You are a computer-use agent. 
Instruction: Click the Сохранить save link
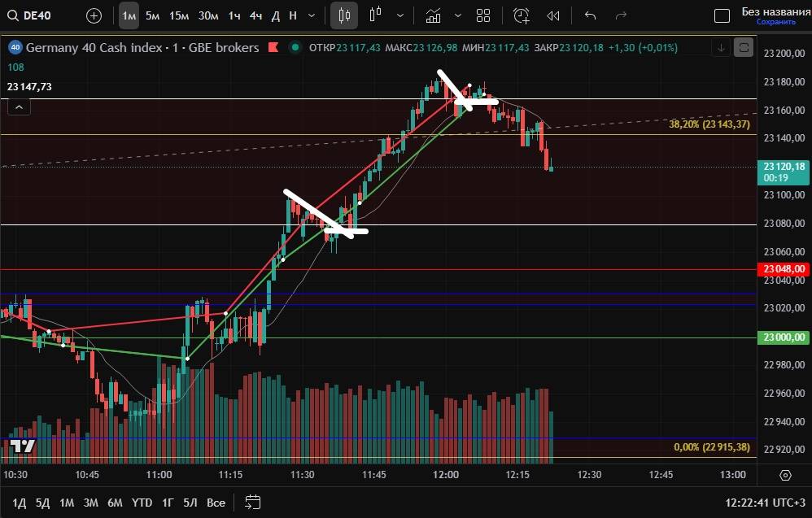pyautogui.click(x=775, y=22)
